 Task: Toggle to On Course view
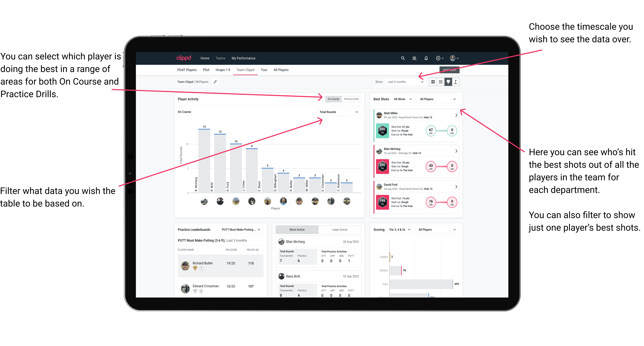coord(334,99)
